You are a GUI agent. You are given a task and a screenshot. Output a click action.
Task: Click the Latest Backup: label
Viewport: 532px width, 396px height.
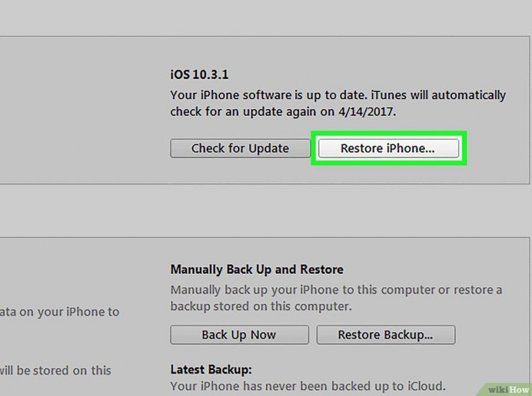(211, 369)
